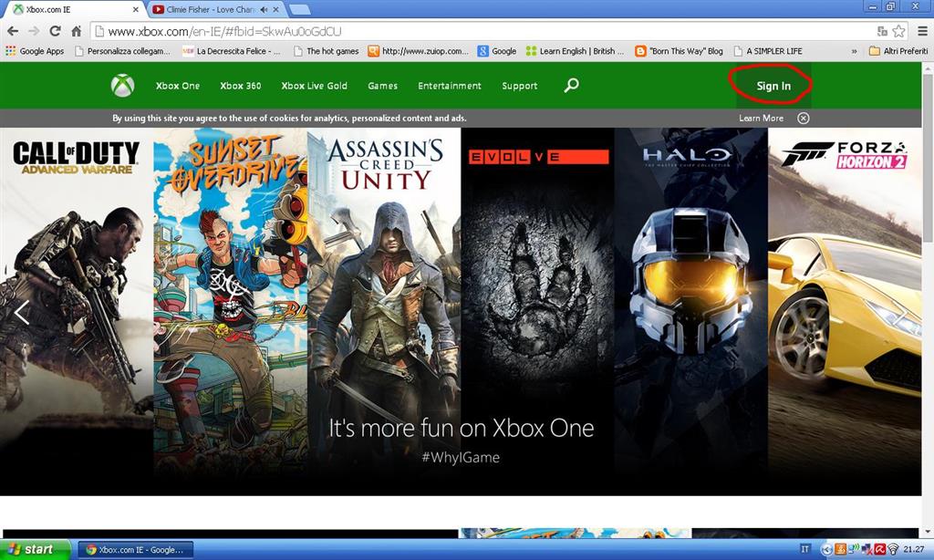Select the Call of Duty Advanced Warfare panel
This screenshot has height=560, width=934.
click(77, 311)
